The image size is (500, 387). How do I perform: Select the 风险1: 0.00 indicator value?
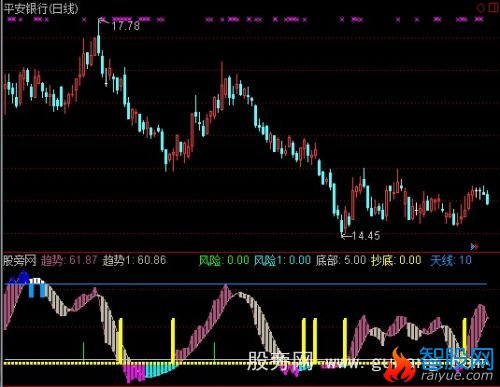click(x=283, y=260)
